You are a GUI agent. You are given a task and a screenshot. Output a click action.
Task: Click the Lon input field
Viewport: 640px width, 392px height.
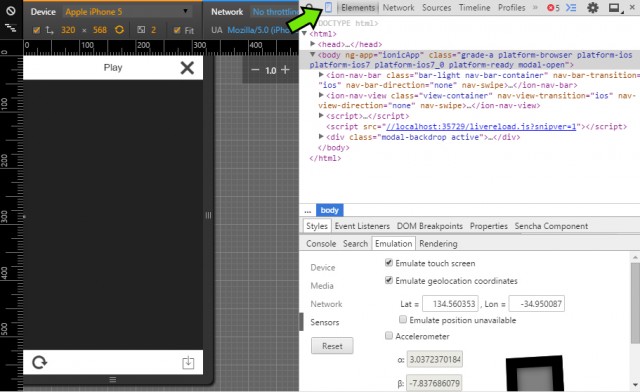pyautogui.click(x=537, y=304)
